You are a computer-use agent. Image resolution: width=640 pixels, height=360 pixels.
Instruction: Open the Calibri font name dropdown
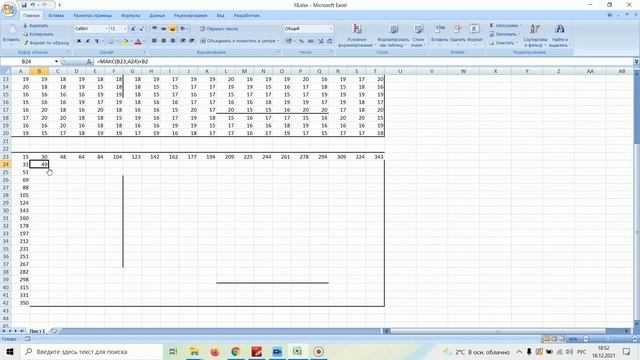click(x=107, y=29)
